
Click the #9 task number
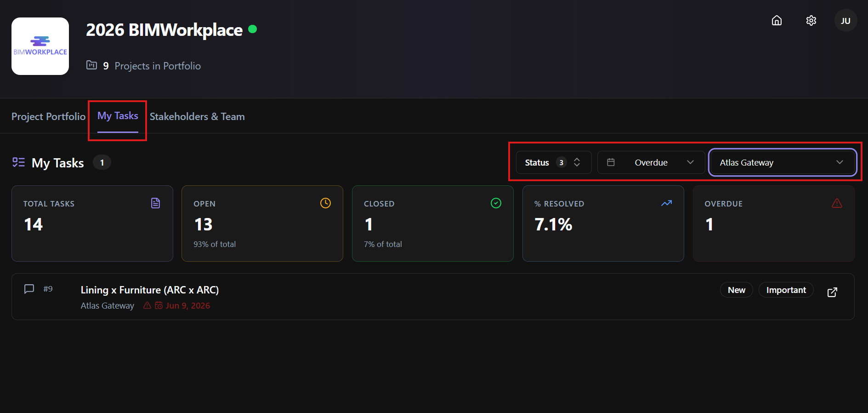pos(48,289)
